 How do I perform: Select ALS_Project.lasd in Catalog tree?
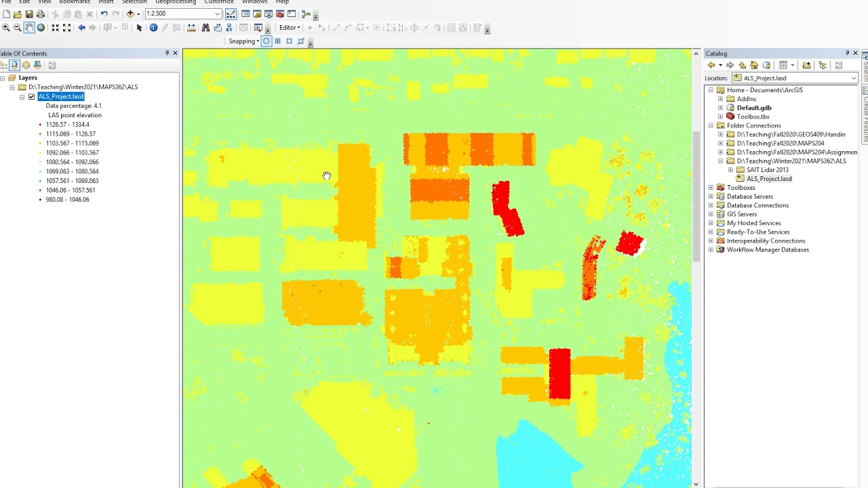(x=769, y=178)
